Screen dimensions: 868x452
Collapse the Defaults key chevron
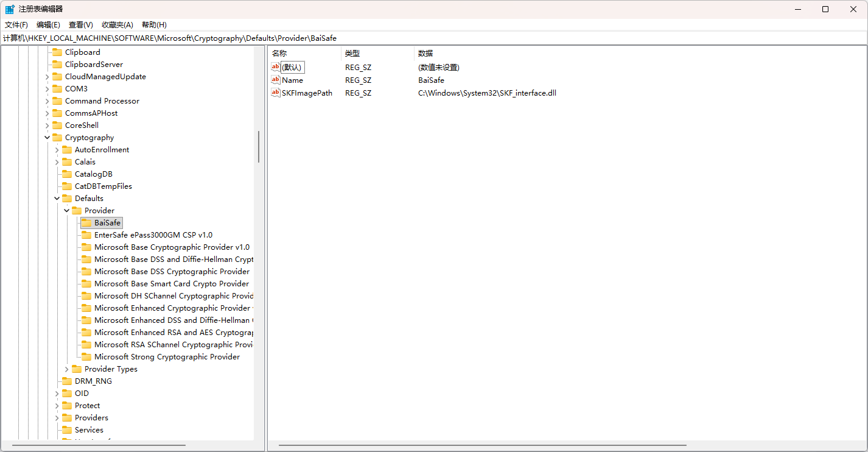[57, 199]
